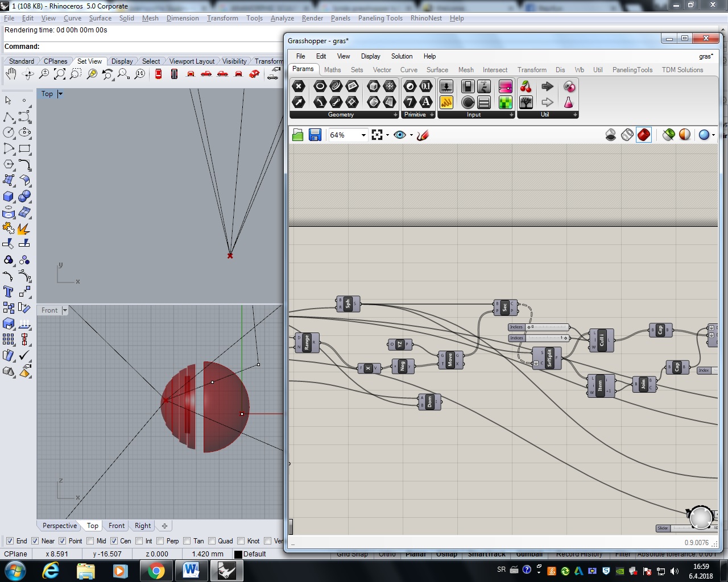Select the Box solid tool in Rhino sidebar
Image resolution: width=728 pixels, height=582 pixels.
point(9,197)
